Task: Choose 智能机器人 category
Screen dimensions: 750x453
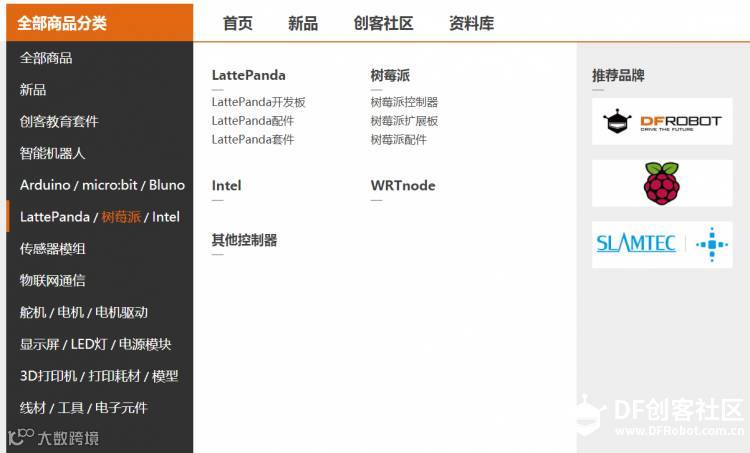Action: click(52, 153)
